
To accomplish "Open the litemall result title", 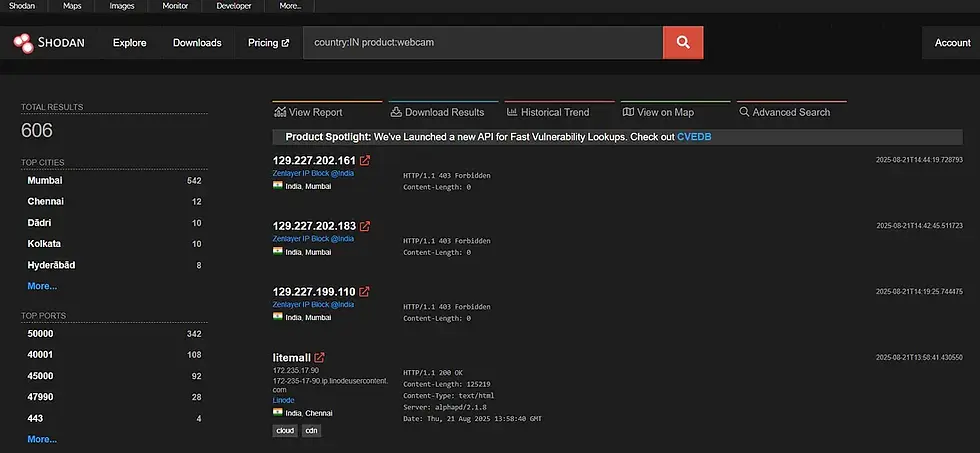I will pyautogui.click(x=291, y=358).
